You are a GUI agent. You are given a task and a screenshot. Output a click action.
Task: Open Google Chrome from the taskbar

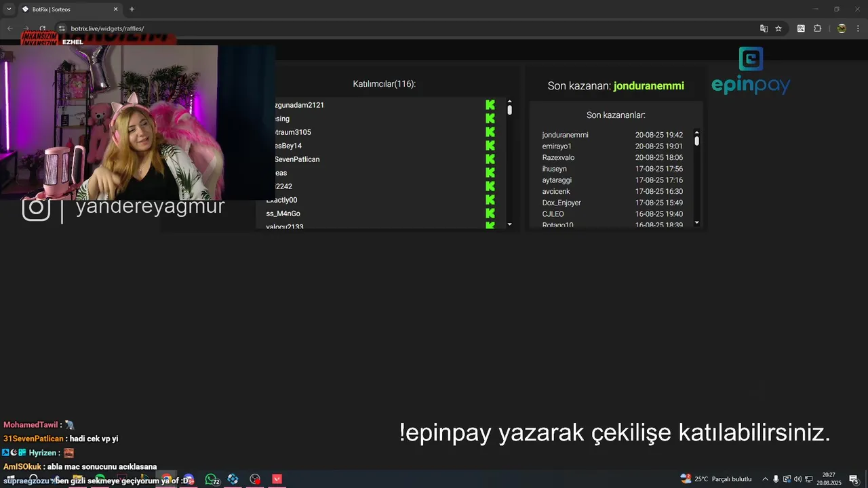tap(166, 479)
